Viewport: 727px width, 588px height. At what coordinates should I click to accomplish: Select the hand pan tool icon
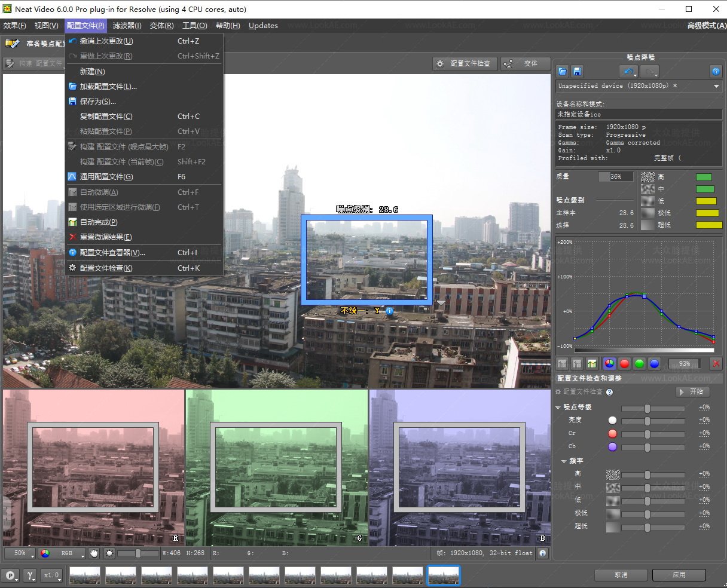click(94, 553)
